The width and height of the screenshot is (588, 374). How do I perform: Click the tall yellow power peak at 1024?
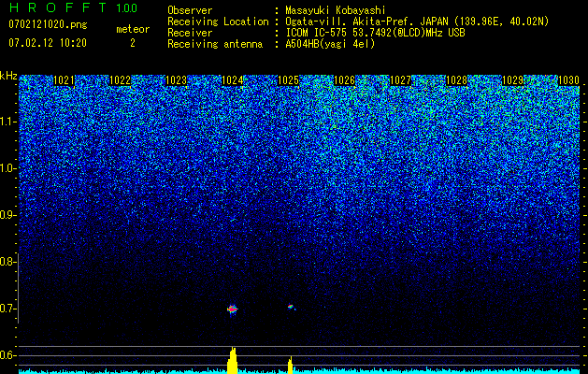tap(233, 361)
